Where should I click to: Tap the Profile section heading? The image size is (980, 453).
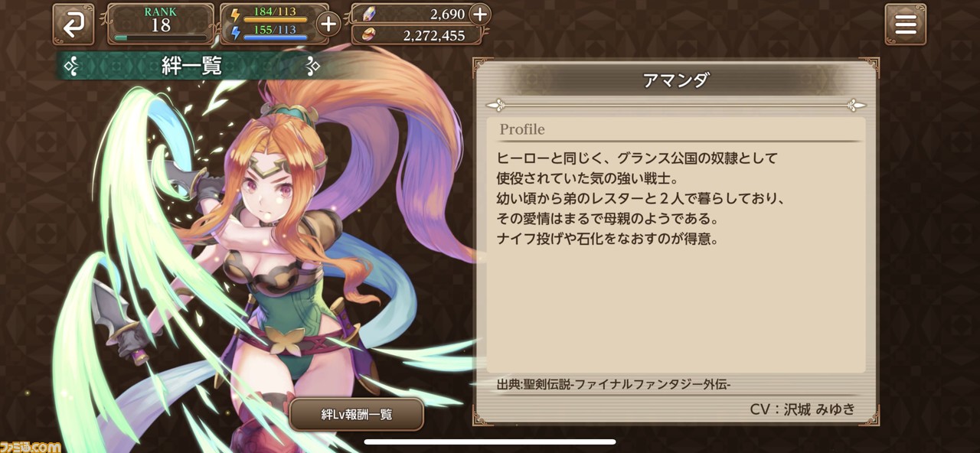(522, 129)
